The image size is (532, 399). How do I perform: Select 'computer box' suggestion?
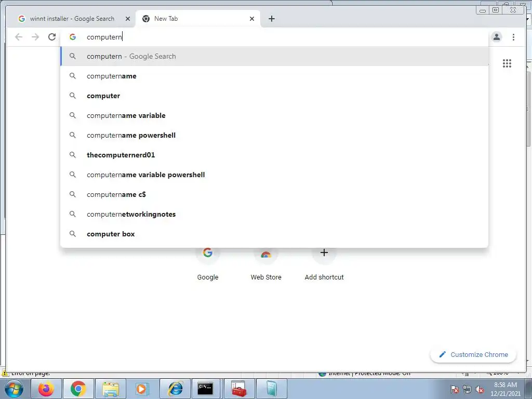pyautogui.click(x=274, y=234)
